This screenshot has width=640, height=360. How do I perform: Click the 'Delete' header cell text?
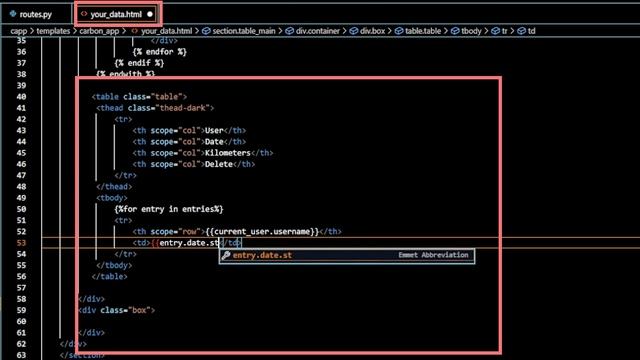pyautogui.click(x=218, y=164)
